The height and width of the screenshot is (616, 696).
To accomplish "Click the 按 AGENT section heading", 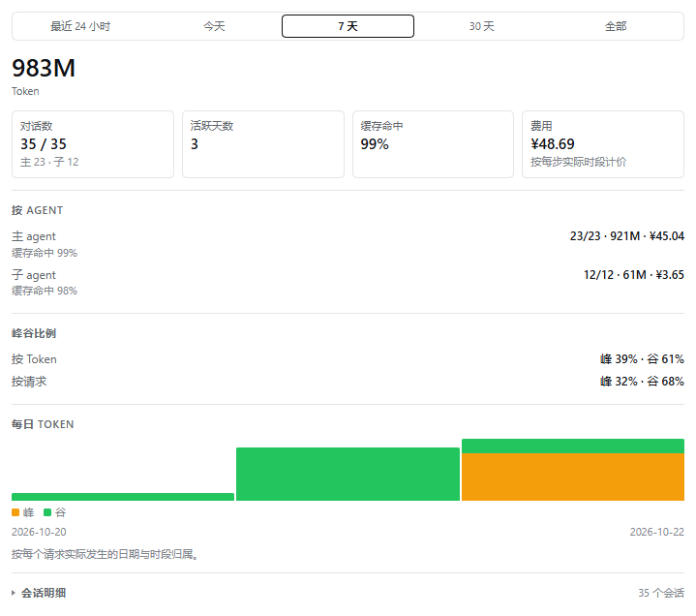I will (x=38, y=210).
